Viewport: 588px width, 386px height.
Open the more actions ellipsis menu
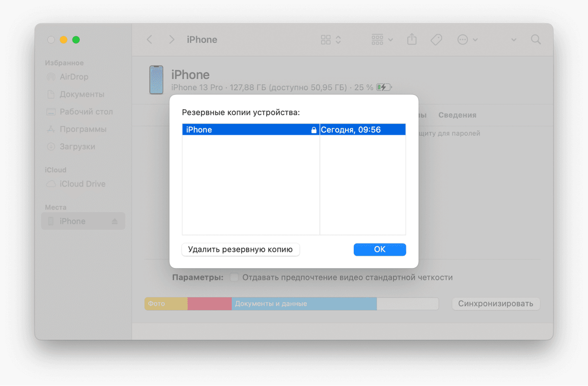467,40
